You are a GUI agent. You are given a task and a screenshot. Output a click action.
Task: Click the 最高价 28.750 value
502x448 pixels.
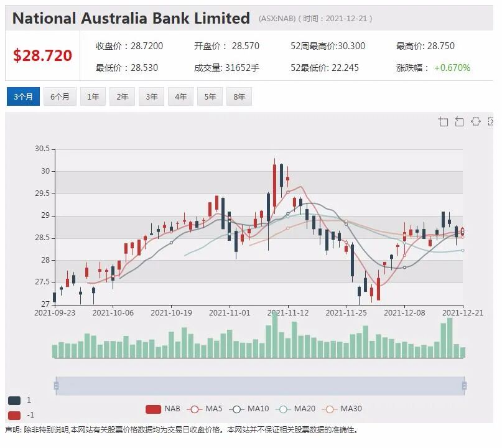[x=425, y=46]
